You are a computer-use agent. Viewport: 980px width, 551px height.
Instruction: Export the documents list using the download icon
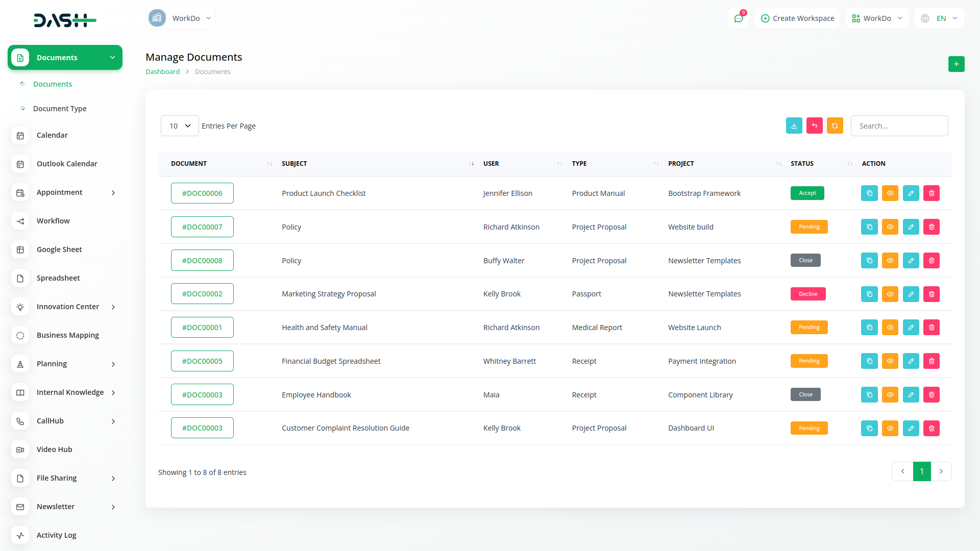pos(794,126)
